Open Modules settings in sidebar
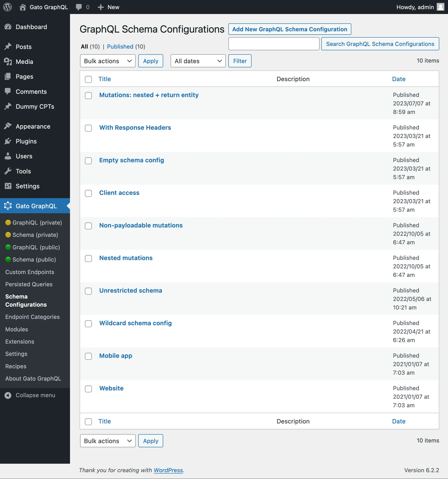Viewport: 448px width, 479px height. point(16,329)
